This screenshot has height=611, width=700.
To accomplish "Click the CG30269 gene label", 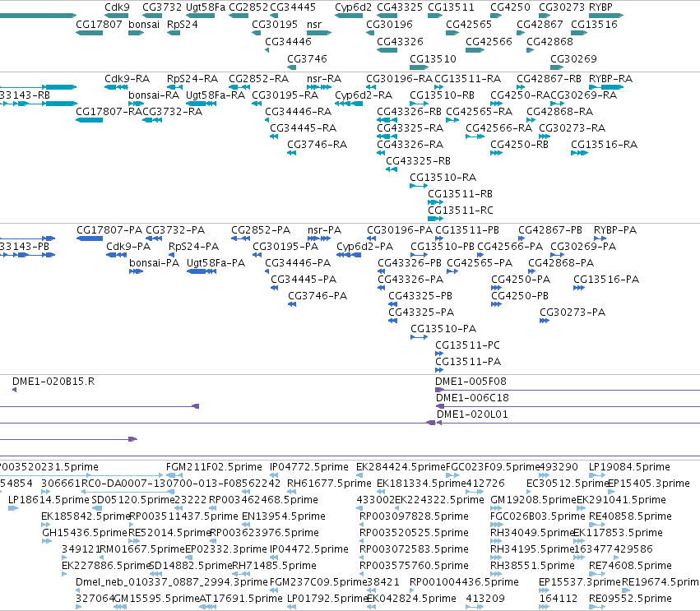I will point(573,59).
